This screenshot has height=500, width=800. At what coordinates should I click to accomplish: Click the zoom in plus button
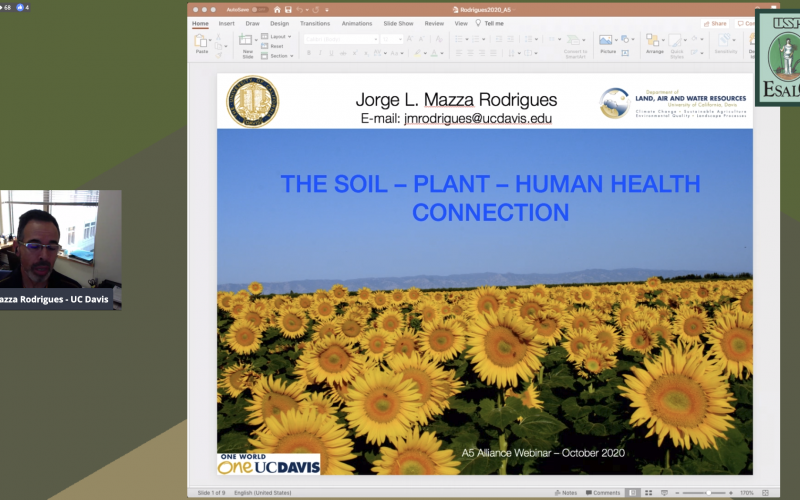pyautogui.click(x=731, y=493)
